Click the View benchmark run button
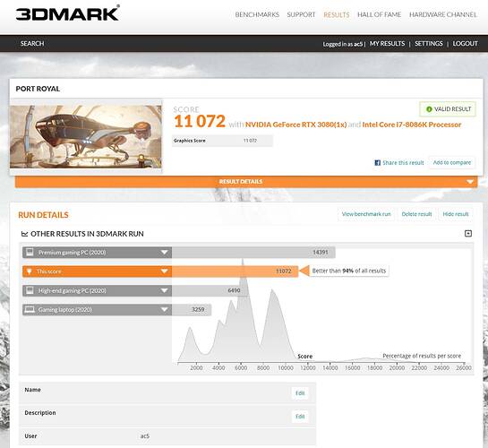Viewport: 488px width, 448px height. (x=366, y=214)
